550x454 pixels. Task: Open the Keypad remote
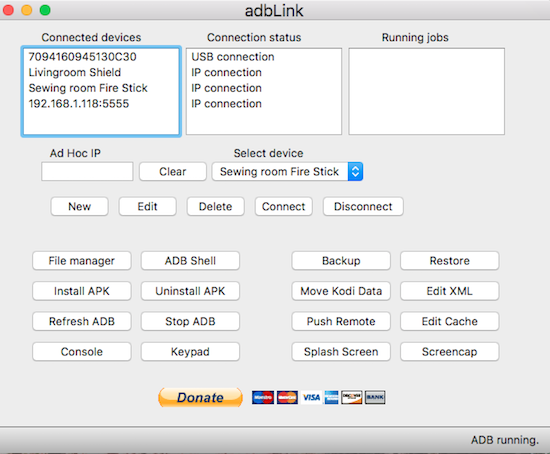point(190,352)
